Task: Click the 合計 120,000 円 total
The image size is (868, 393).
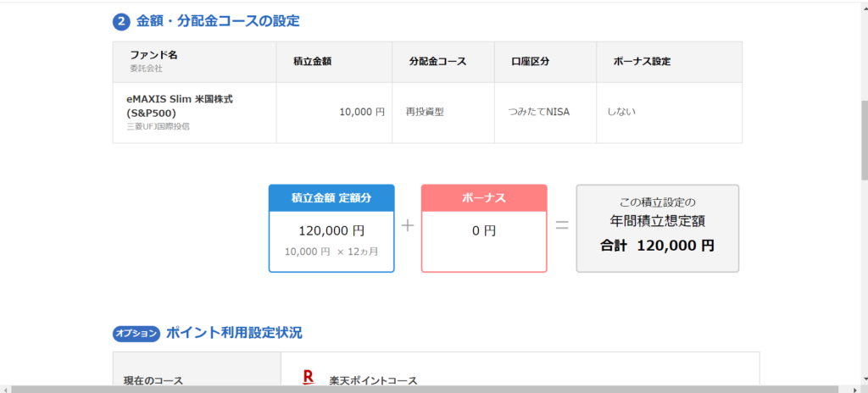Action: pos(657,246)
